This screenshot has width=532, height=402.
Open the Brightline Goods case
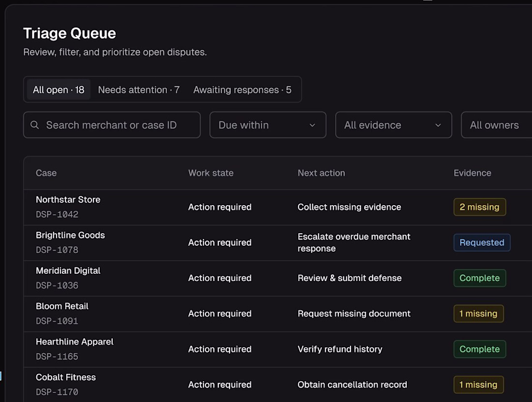(x=70, y=235)
